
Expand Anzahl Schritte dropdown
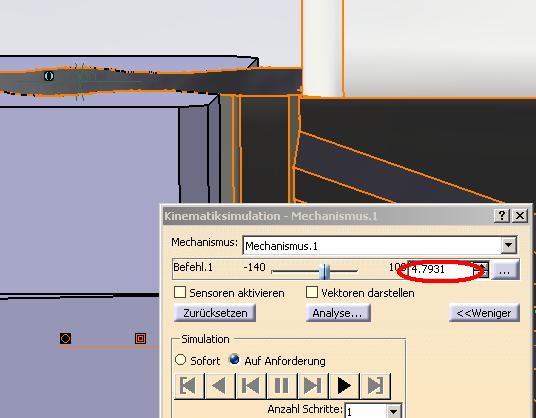[x=393, y=411]
